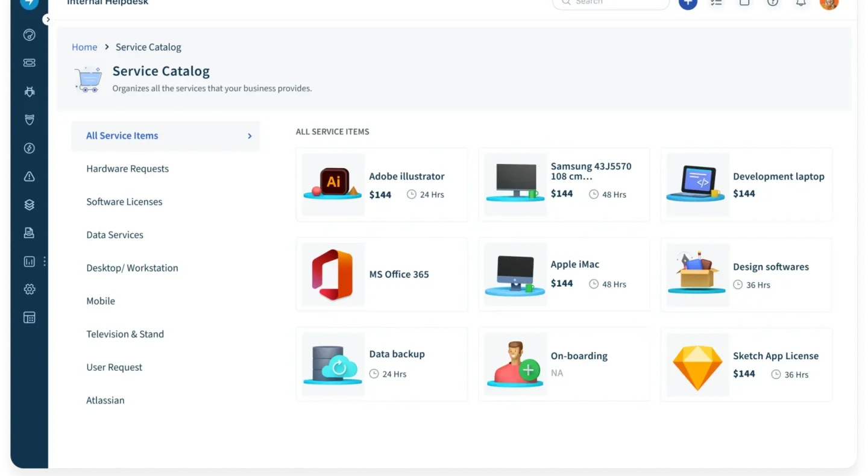The height and width of the screenshot is (476, 868).
Task: Click inside the Search field
Action: click(609, 4)
